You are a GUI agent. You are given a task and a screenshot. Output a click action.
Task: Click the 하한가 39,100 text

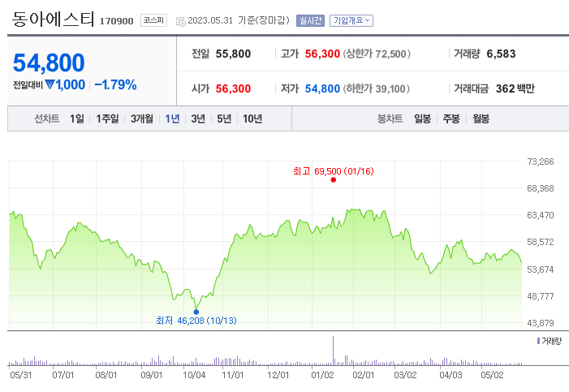(x=377, y=88)
